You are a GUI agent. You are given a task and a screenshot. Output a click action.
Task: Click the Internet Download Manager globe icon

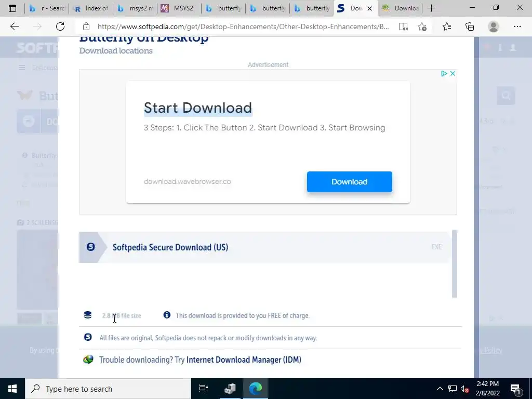(88, 360)
